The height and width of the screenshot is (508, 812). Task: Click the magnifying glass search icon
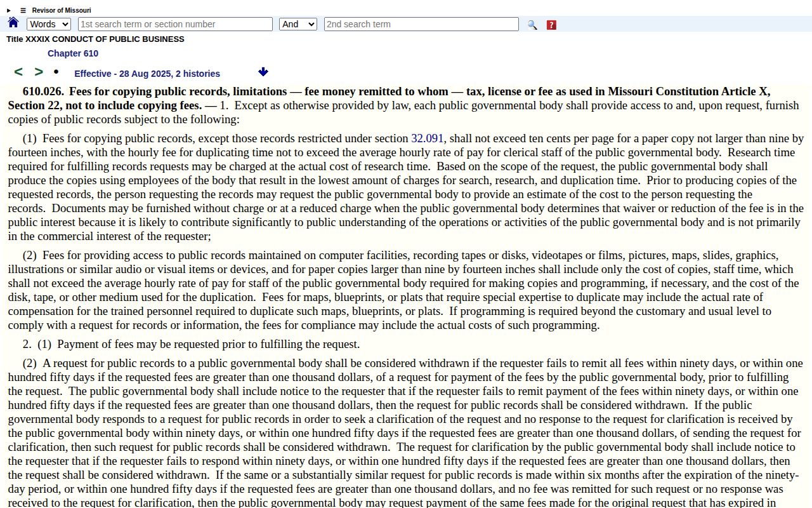[532, 25]
